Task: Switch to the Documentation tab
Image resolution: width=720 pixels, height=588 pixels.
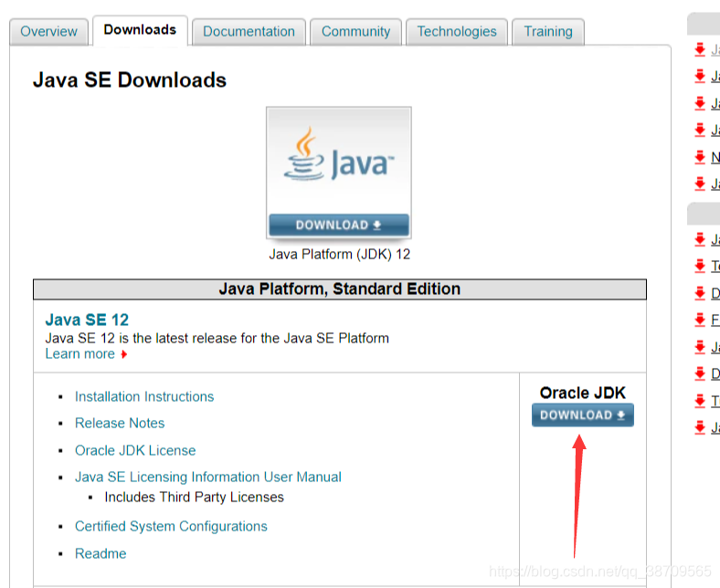Action: [x=249, y=32]
